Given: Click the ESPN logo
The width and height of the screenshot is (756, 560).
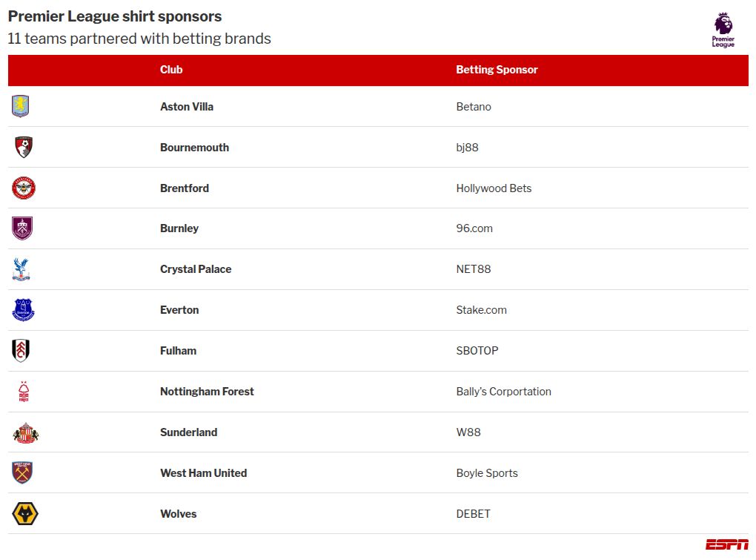Looking at the screenshot, I should pyautogui.click(x=726, y=544).
